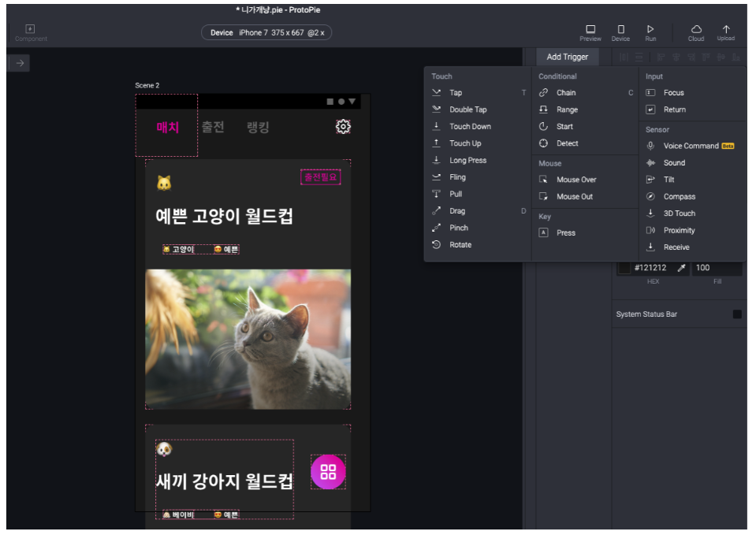Select the 랭킹 tab on canvas
The image size is (756, 535).
coord(258,127)
